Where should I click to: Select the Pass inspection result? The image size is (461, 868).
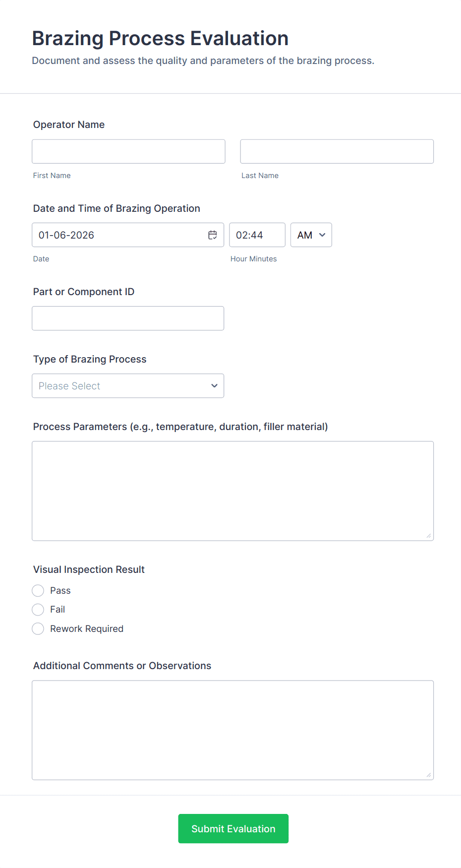[x=38, y=590]
